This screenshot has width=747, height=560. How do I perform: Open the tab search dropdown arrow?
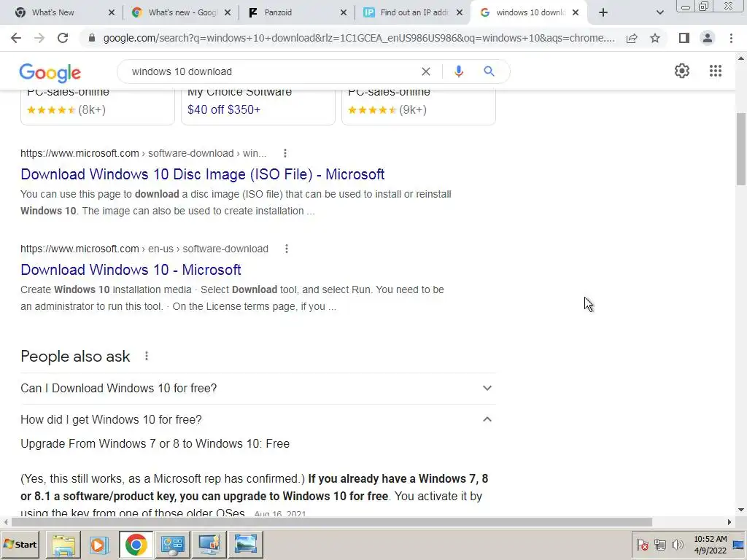pyautogui.click(x=659, y=12)
